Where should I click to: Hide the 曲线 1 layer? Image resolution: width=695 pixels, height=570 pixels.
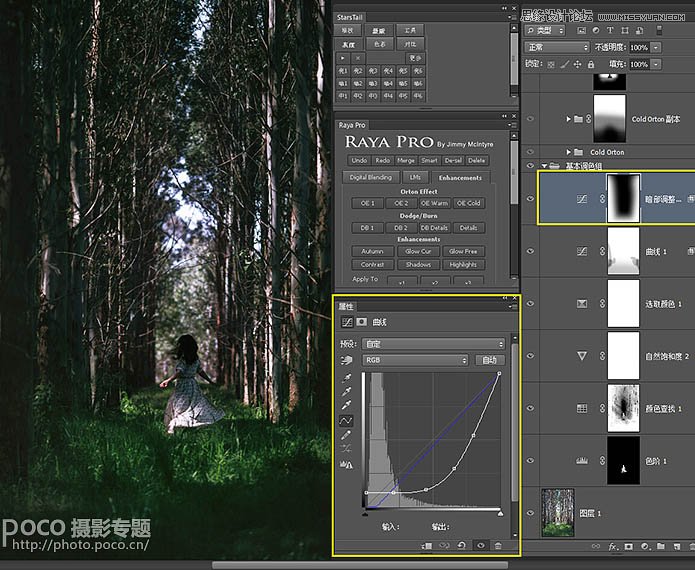pos(530,251)
